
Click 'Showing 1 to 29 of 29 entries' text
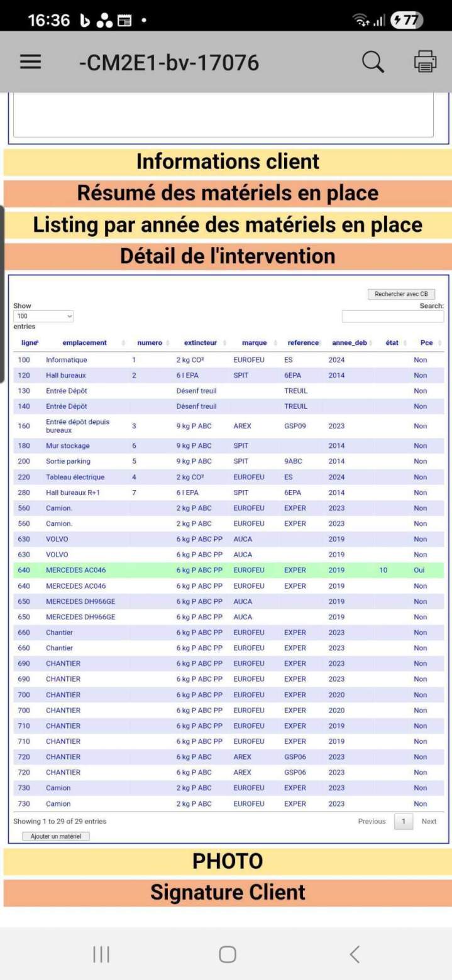click(x=60, y=821)
